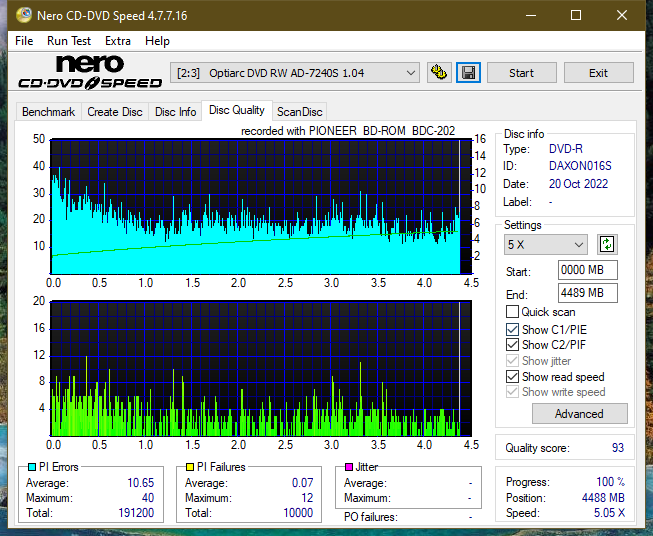The width and height of the screenshot is (653, 536).
Task: Click the PO failures label
Action: tap(371, 517)
